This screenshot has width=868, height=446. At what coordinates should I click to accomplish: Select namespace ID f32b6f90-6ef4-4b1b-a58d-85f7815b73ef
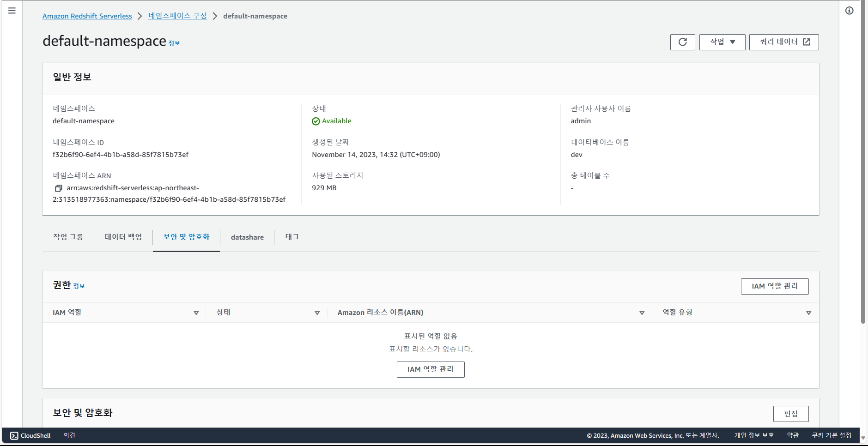(x=121, y=155)
